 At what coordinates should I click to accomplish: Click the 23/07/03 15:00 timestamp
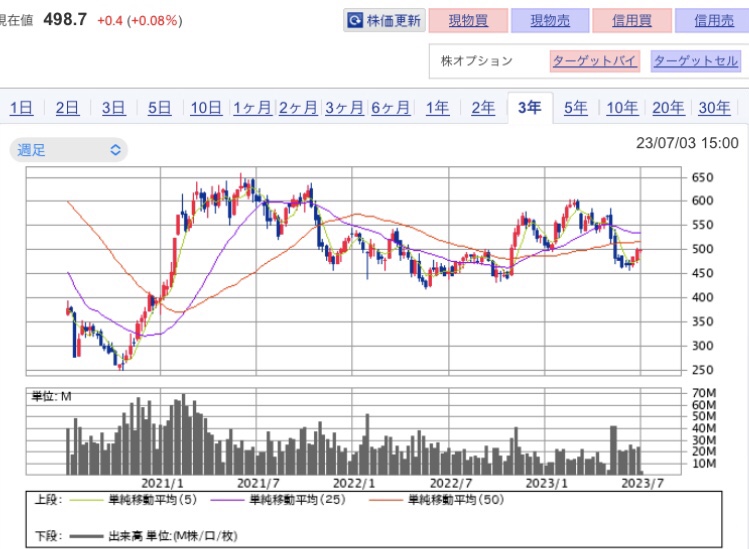click(687, 143)
